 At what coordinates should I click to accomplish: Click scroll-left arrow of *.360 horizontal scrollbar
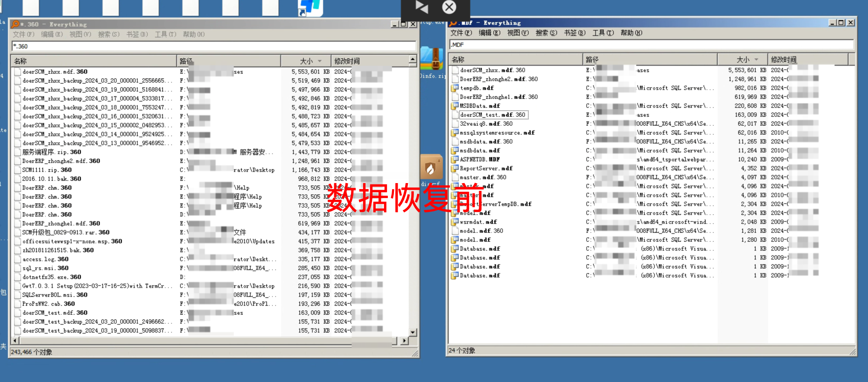tap(15, 341)
